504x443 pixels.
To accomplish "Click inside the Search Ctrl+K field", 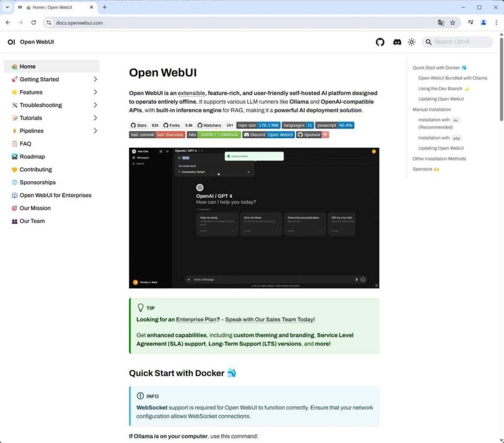I will tap(460, 42).
